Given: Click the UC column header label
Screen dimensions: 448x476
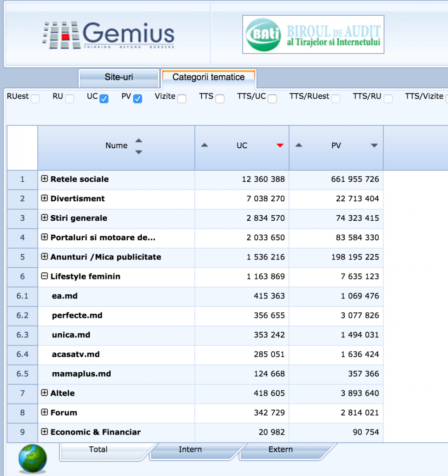Looking at the screenshot, I should coord(242,145).
